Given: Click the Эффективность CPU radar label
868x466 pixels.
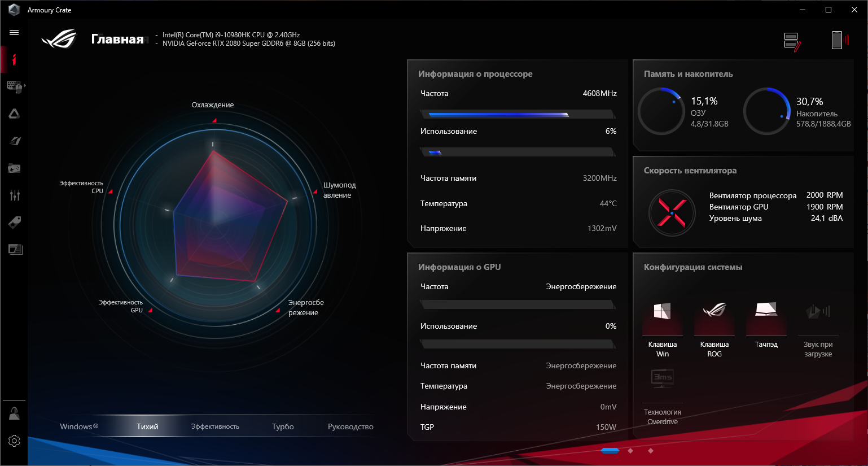Looking at the screenshot, I should tap(81, 187).
